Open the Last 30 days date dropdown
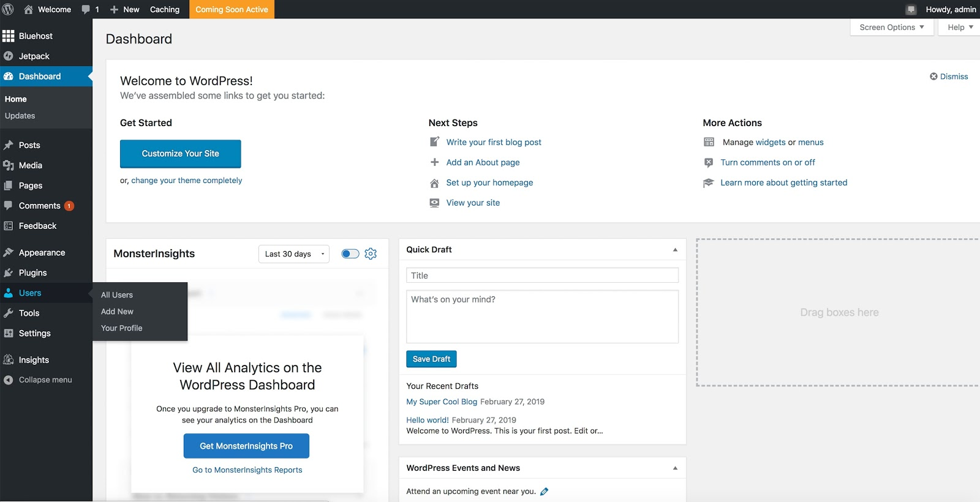Screen dimensions: 980x502 pos(294,254)
